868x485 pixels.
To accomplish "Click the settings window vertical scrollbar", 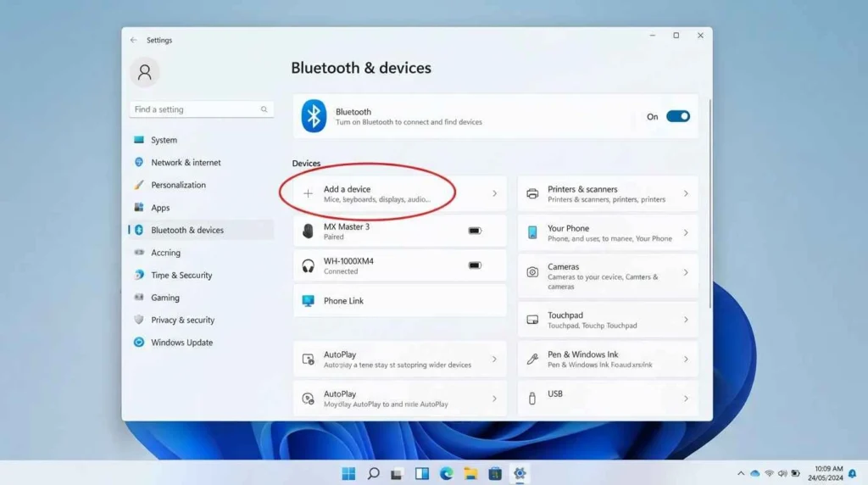I will tap(709, 203).
